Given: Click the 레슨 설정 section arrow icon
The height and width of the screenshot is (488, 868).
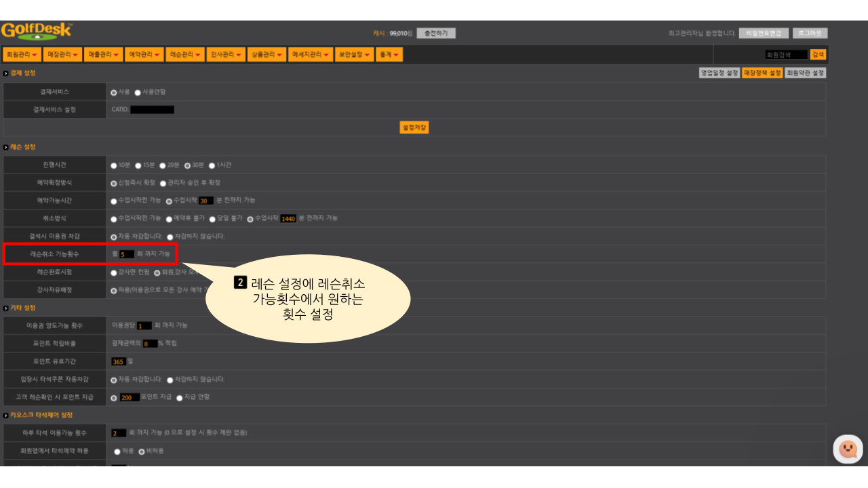Looking at the screenshot, I should [x=6, y=147].
